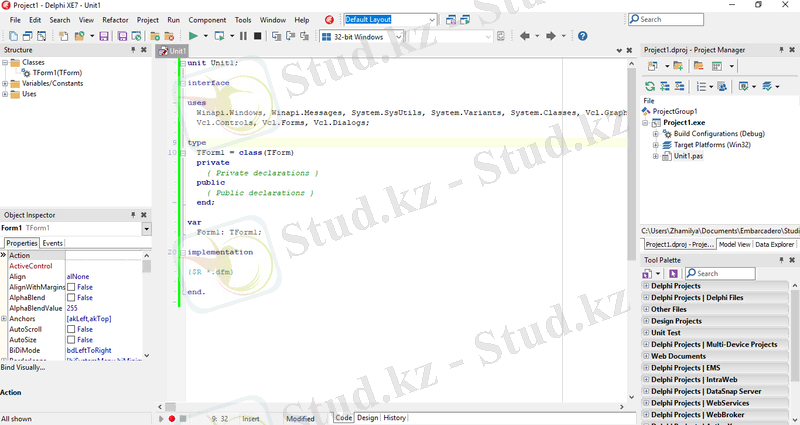The width and height of the screenshot is (800, 425).
Task: Click the Save desktop layout icon
Action: [451, 19]
